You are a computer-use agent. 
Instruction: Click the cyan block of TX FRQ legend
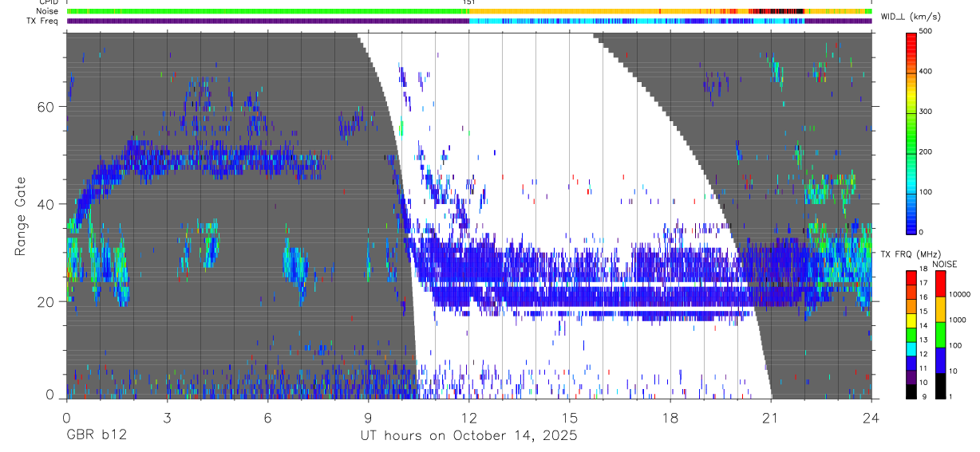click(x=912, y=350)
